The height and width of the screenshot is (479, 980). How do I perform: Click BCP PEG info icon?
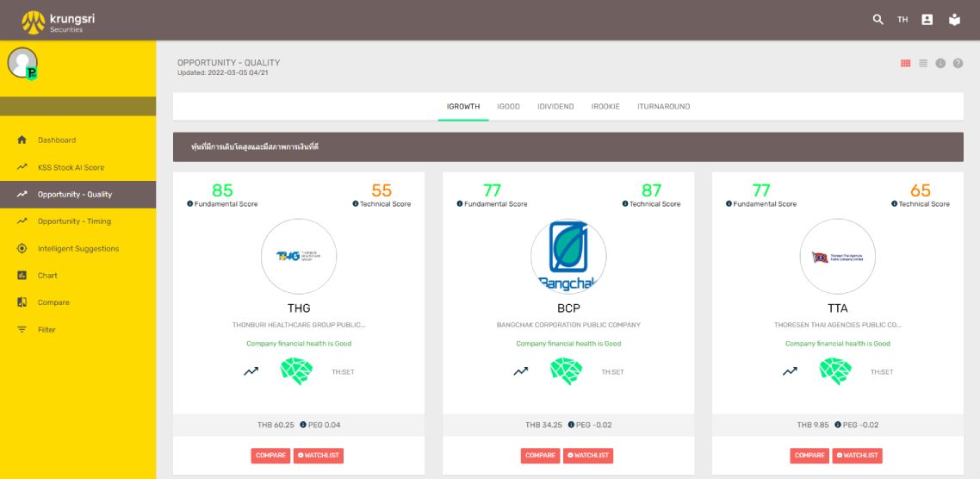(571, 426)
